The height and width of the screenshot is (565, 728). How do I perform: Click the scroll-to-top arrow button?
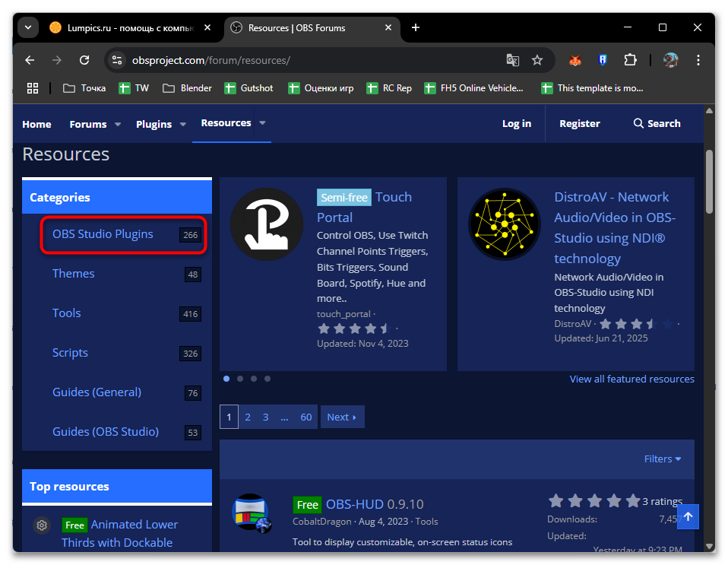tap(688, 517)
